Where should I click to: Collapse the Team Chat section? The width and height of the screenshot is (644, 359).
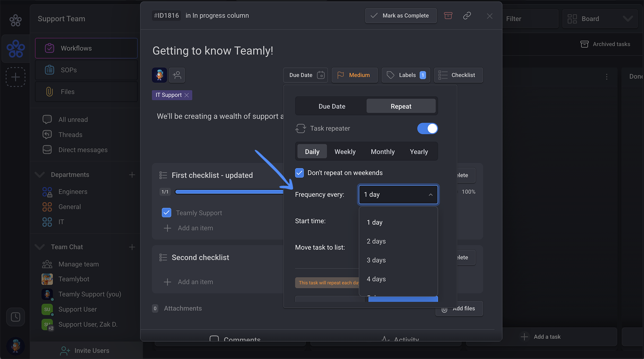[40, 247]
